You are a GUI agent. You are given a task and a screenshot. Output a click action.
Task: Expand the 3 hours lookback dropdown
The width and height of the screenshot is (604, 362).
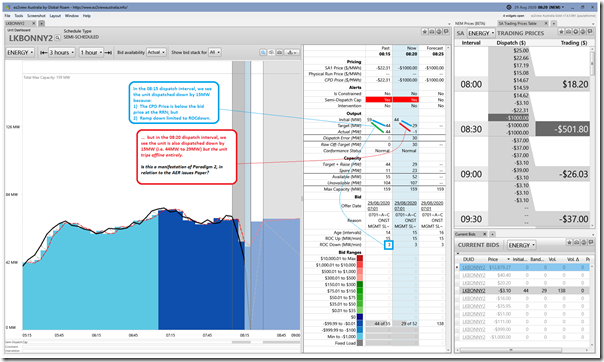pos(62,52)
